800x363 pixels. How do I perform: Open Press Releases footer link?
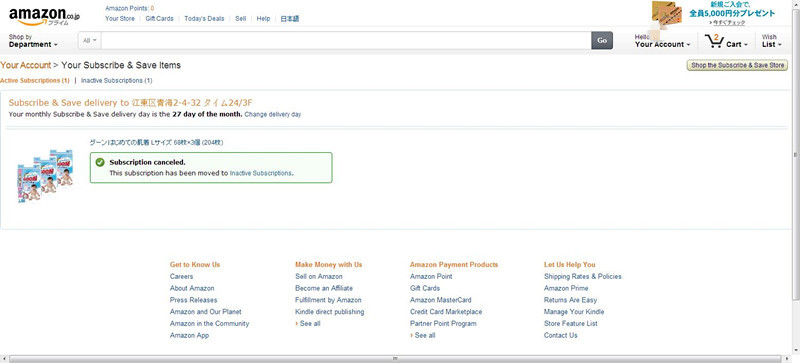(193, 300)
